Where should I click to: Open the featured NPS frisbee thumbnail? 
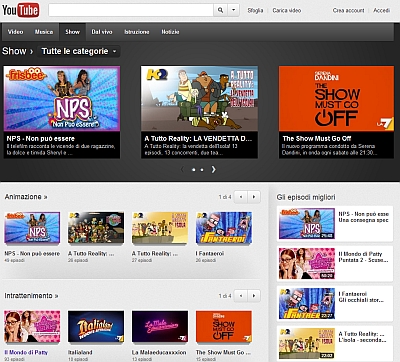coord(62,99)
